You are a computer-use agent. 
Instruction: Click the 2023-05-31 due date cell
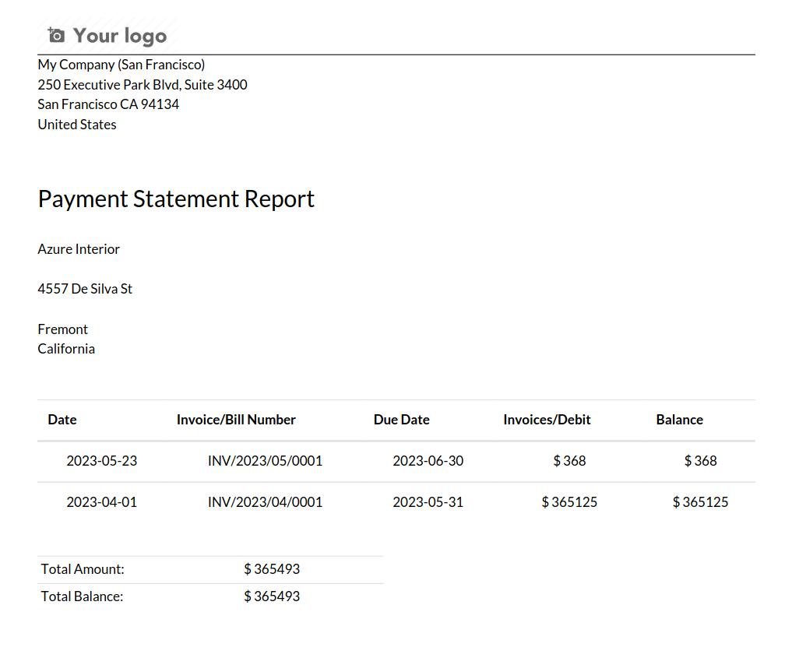tap(428, 502)
